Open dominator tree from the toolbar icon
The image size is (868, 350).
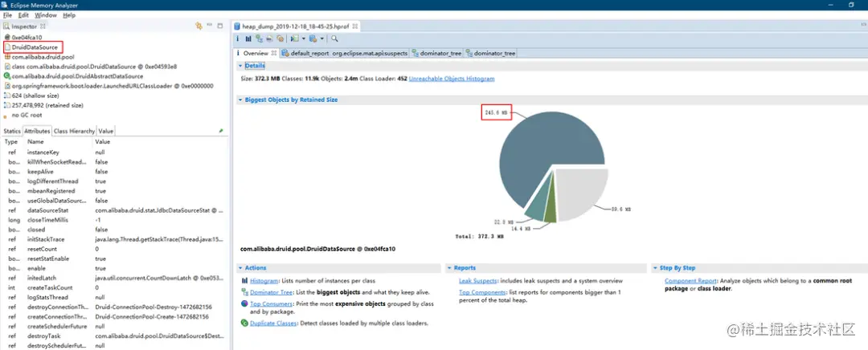tap(259, 39)
